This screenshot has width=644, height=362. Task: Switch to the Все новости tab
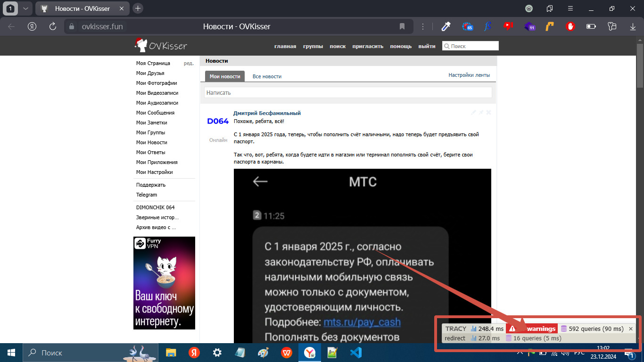pos(267,76)
